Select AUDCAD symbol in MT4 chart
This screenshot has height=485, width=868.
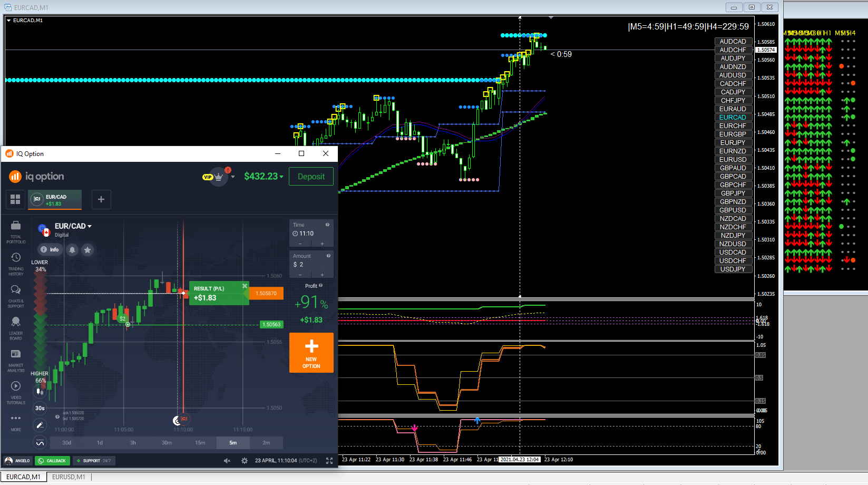tap(733, 42)
